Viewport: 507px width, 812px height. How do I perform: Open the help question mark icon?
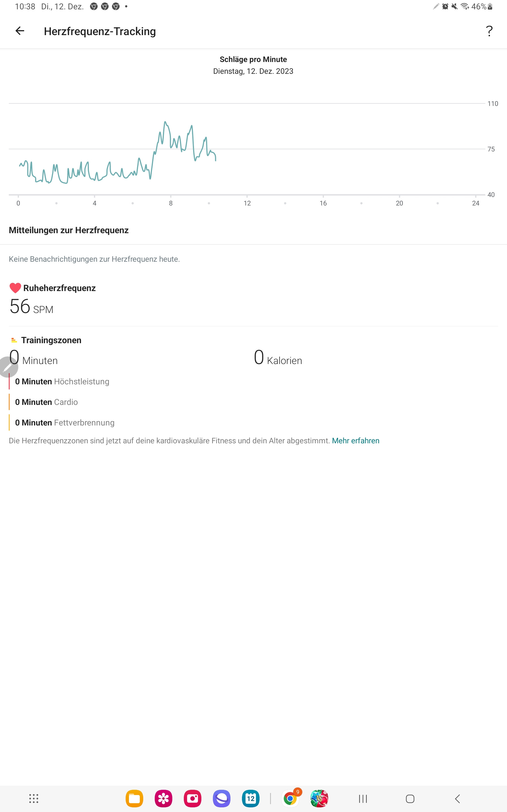[x=489, y=31]
